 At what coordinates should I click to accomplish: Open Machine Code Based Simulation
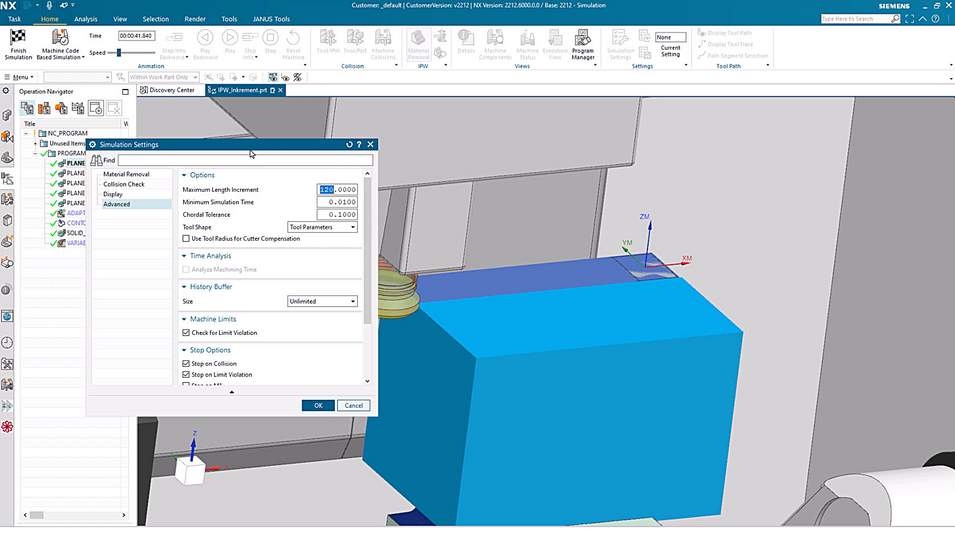click(60, 44)
